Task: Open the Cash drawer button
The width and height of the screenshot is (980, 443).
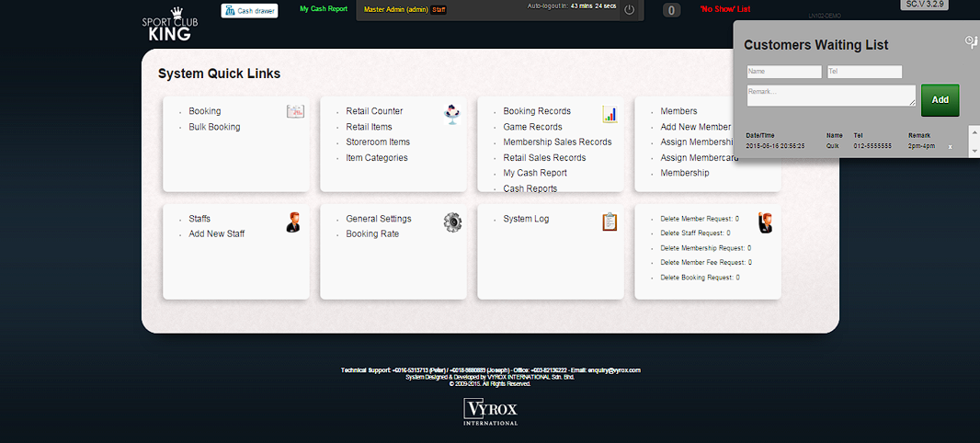Action: pos(250,11)
